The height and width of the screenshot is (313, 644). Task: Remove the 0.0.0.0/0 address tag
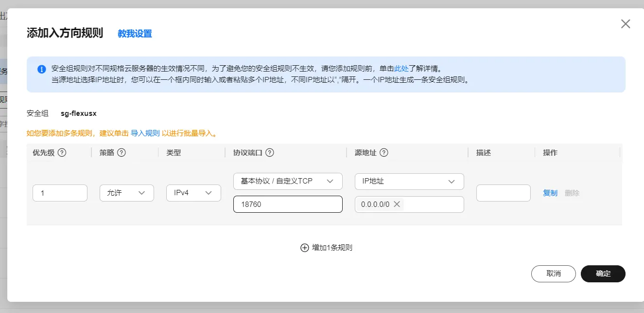397,204
